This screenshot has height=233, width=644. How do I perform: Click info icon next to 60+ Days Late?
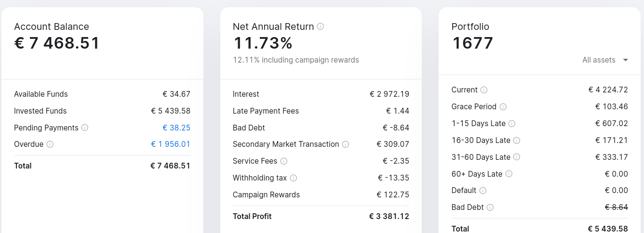(509, 174)
